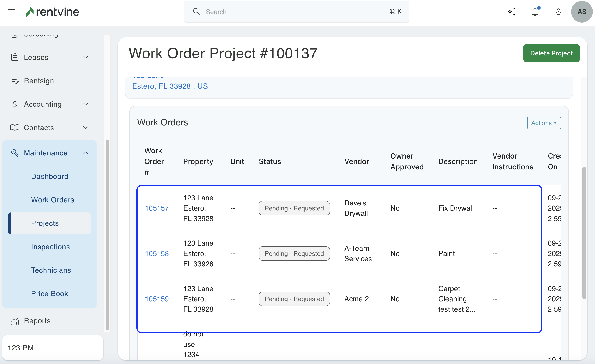Open the AI sparkle assistant icon

tap(512, 12)
